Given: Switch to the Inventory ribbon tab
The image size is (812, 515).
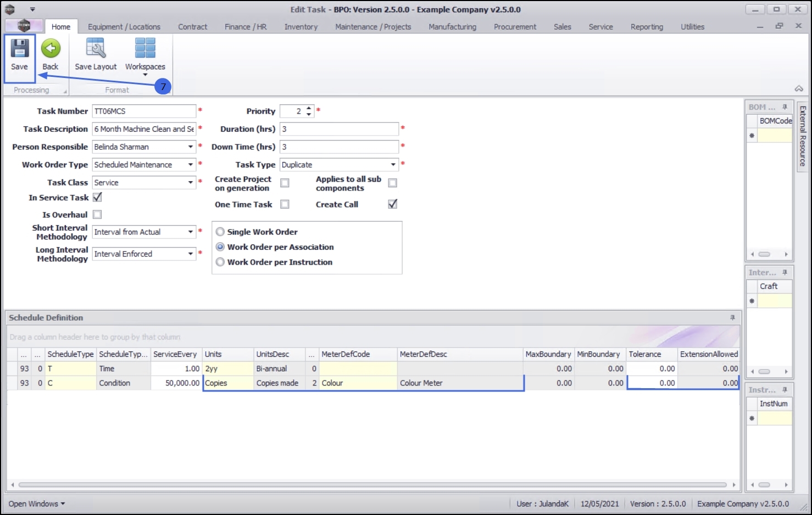Looking at the screenshot, I should (x=301, y=27).
